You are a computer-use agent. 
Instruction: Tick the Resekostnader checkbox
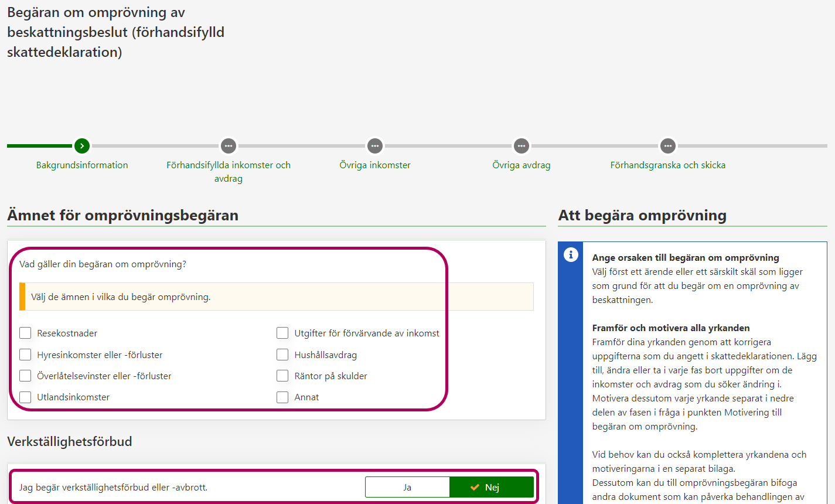(25, 333)
